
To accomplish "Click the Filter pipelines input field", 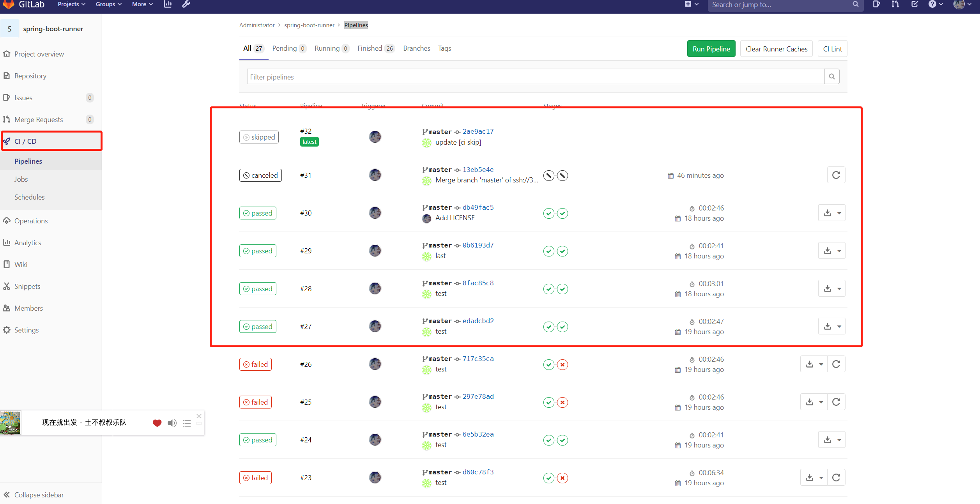I will click(535, 77).
